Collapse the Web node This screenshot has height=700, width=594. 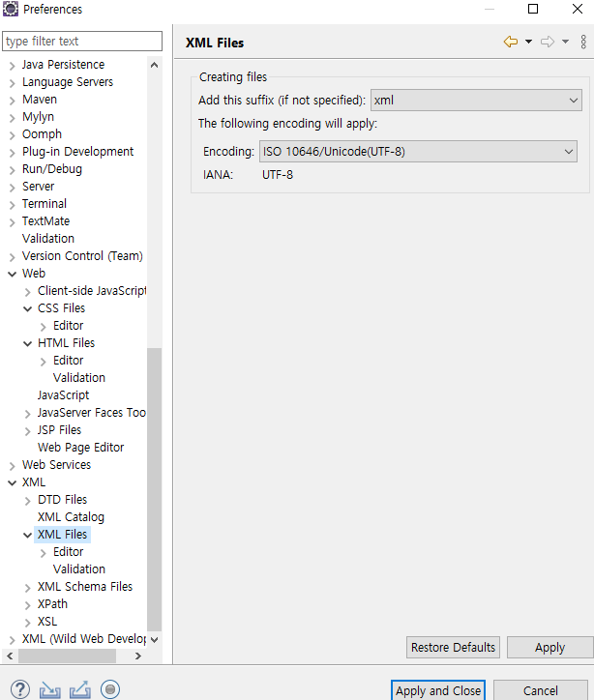point(12,275)
